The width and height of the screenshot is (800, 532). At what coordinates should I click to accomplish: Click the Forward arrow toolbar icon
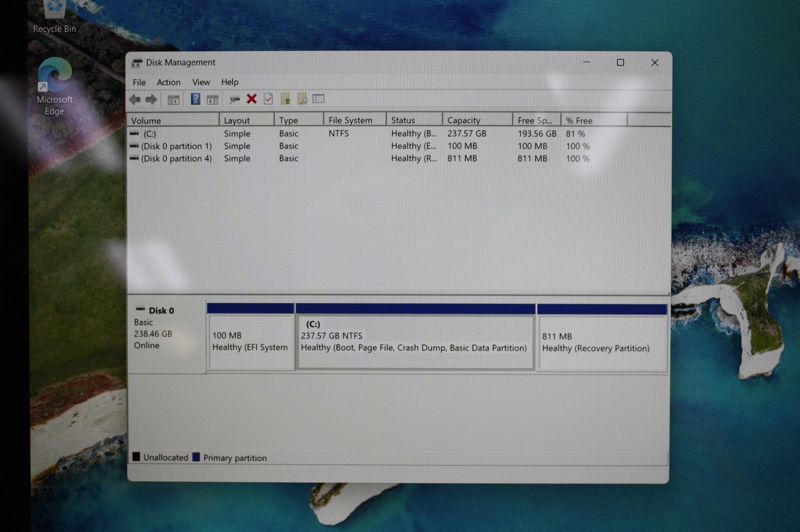pyautogui.click(x=151, y=99)
